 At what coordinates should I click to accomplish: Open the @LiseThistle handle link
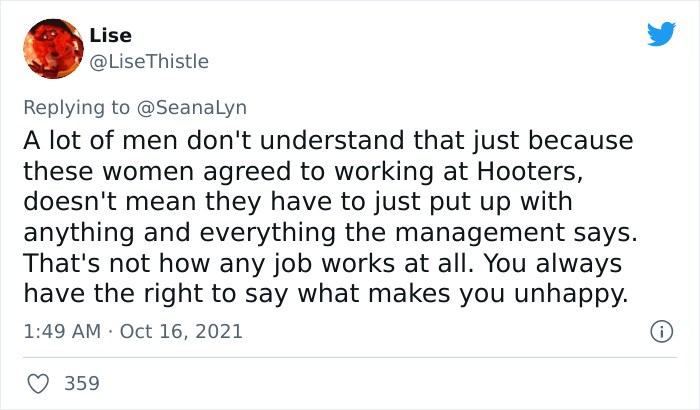[x=149, y=62]
